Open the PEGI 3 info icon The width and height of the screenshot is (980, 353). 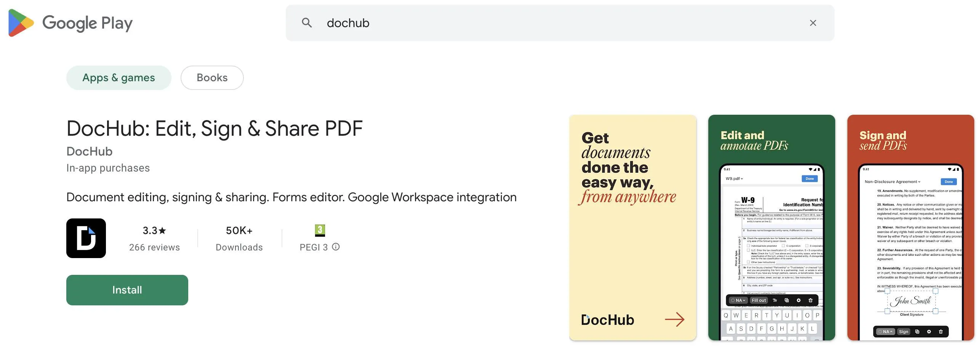tap(336, 247)
